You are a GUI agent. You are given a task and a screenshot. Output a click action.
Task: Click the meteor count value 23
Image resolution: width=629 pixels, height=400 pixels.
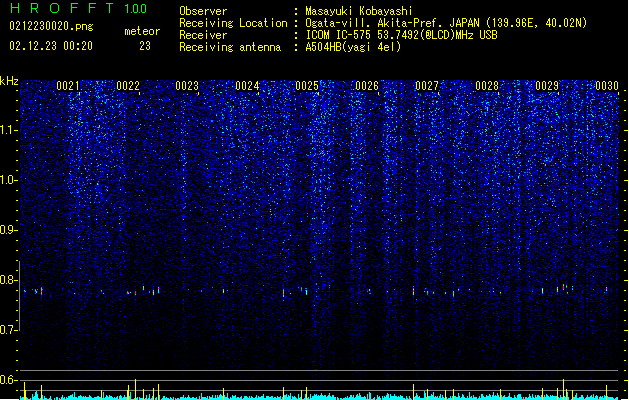tap(145, 46)
